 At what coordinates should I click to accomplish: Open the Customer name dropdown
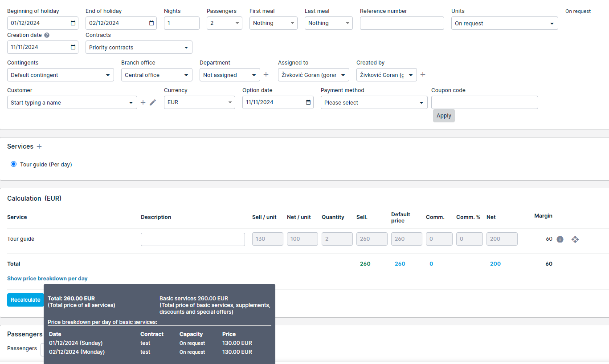coord(72,102)
